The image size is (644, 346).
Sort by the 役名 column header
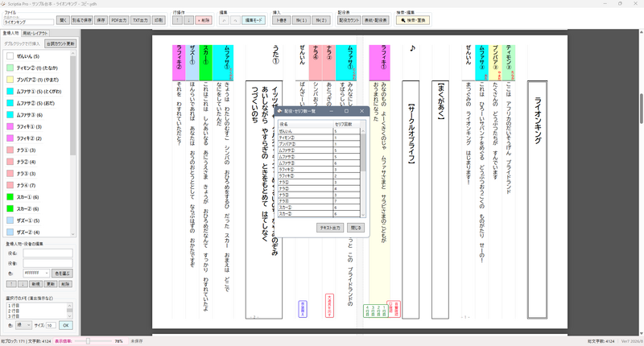305,124
